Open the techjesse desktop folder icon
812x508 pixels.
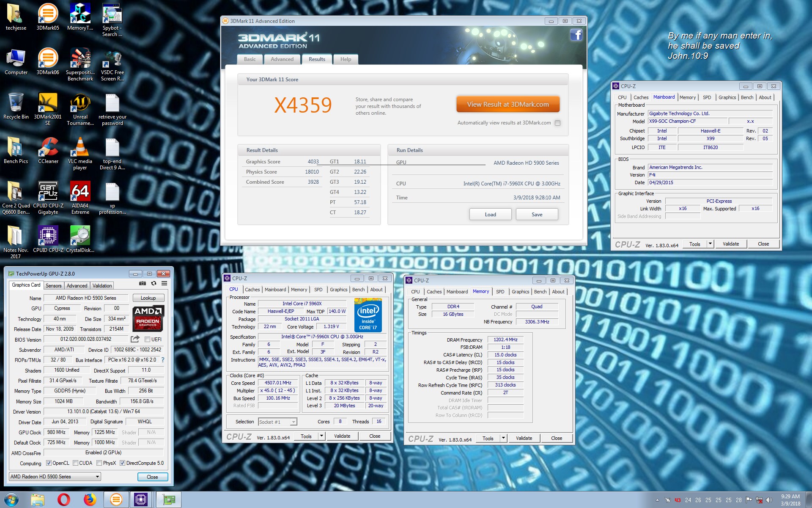coord(16,17)
